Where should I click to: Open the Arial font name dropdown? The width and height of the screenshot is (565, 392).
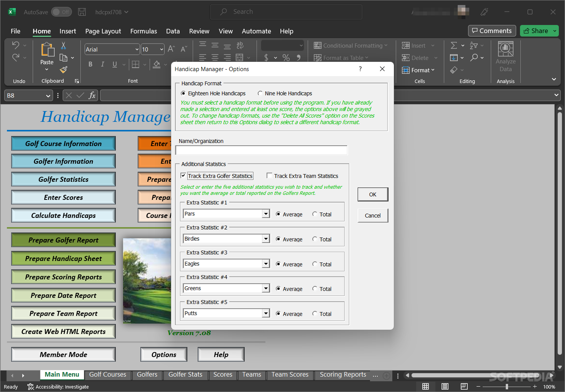(x=137, y=49)
